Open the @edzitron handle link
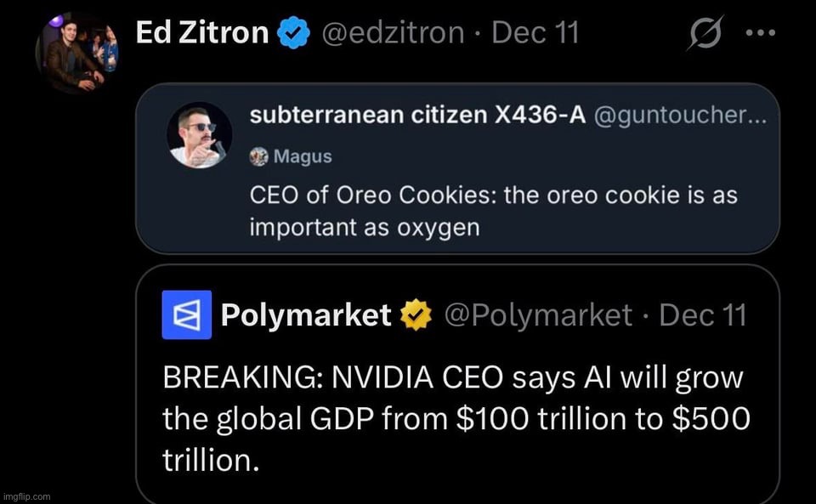Screen dimensions: 816x504 point(391,33)
